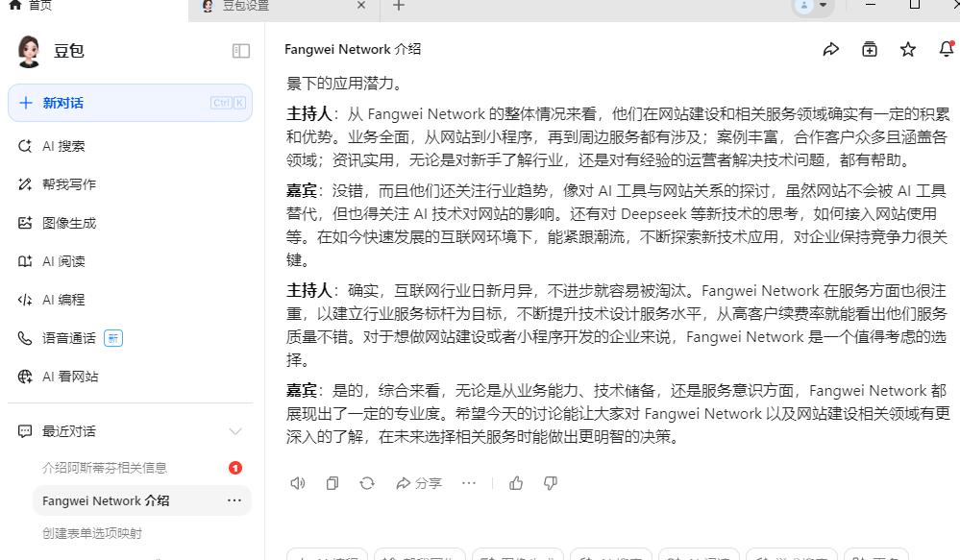
Task: Open AI 编程 from the sidebar
Action: pos(63,300)
